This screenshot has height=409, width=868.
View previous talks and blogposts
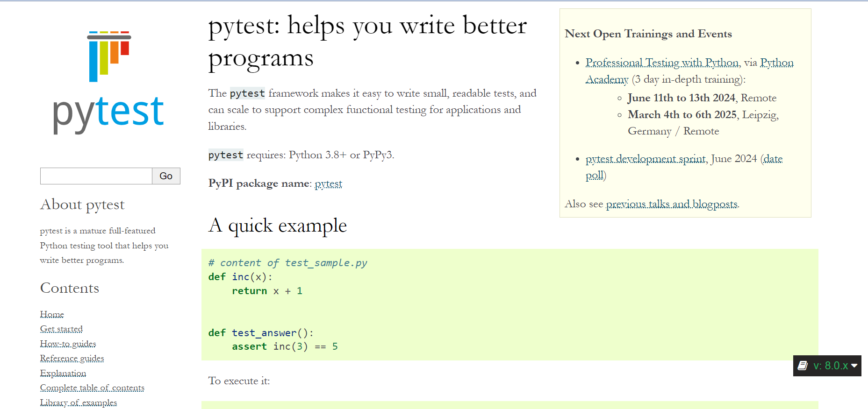(x=672, y=204)
